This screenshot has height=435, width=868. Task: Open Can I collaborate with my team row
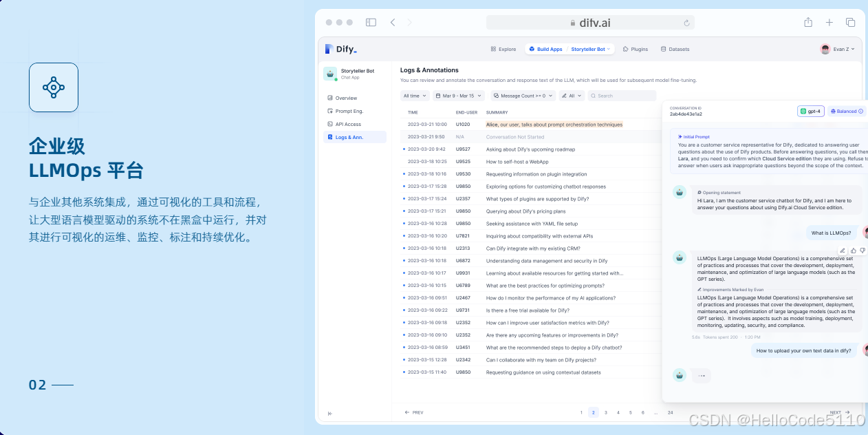pos(531,360)
